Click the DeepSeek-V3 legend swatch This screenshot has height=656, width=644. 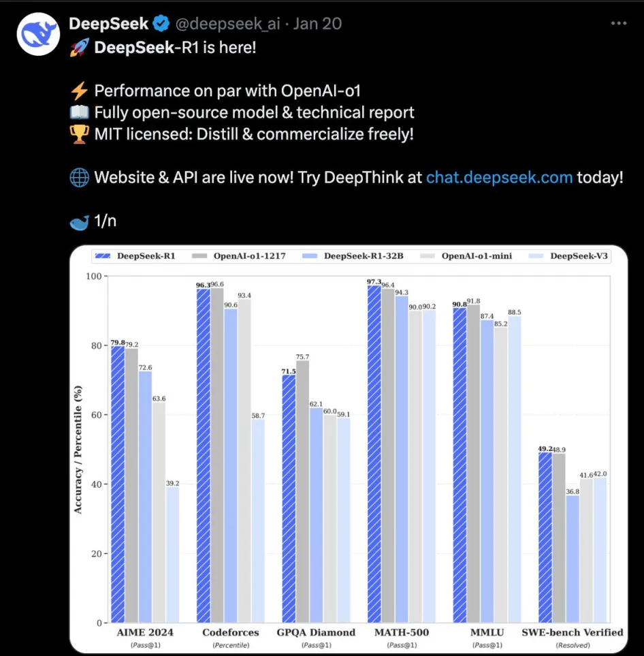coord(535,256)
